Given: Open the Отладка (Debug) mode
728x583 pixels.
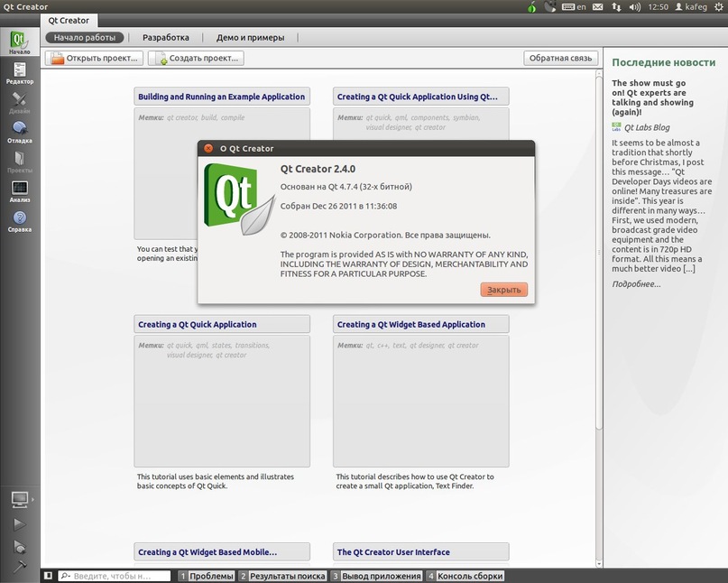Looking at the screenshot, I should pyautogui.click(x=20, y=132).
